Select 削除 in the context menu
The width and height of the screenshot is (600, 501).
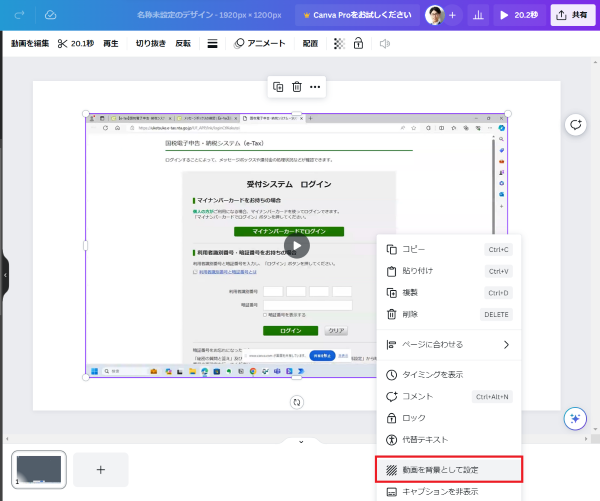tap(449, 315)
